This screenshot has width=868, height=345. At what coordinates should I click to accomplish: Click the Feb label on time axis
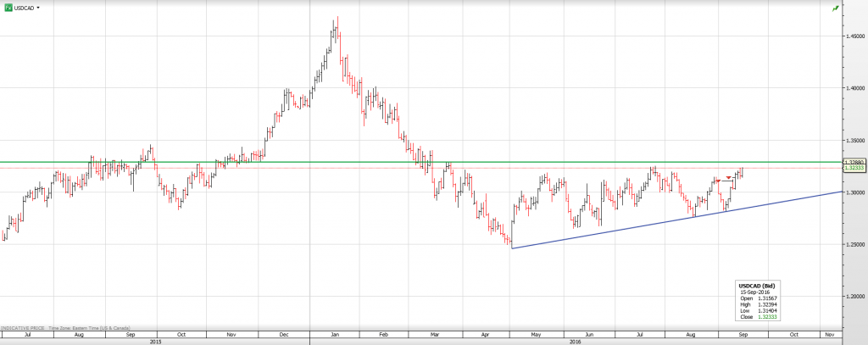(383, 335)
